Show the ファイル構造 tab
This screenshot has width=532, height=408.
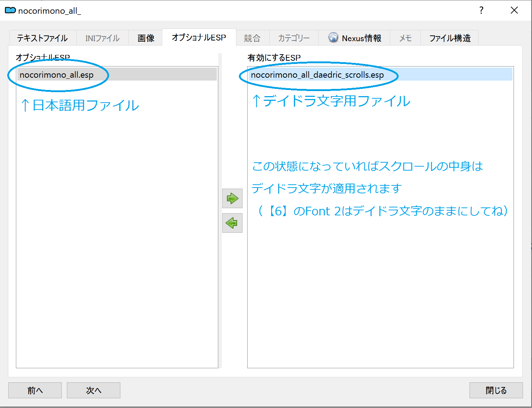tap(450, 38)
